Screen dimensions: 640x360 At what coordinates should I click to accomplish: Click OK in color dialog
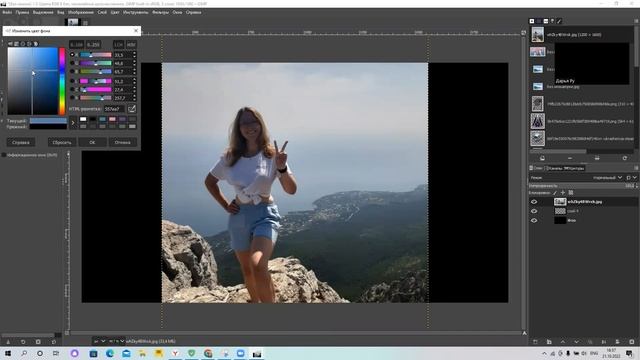coord(92,142)
